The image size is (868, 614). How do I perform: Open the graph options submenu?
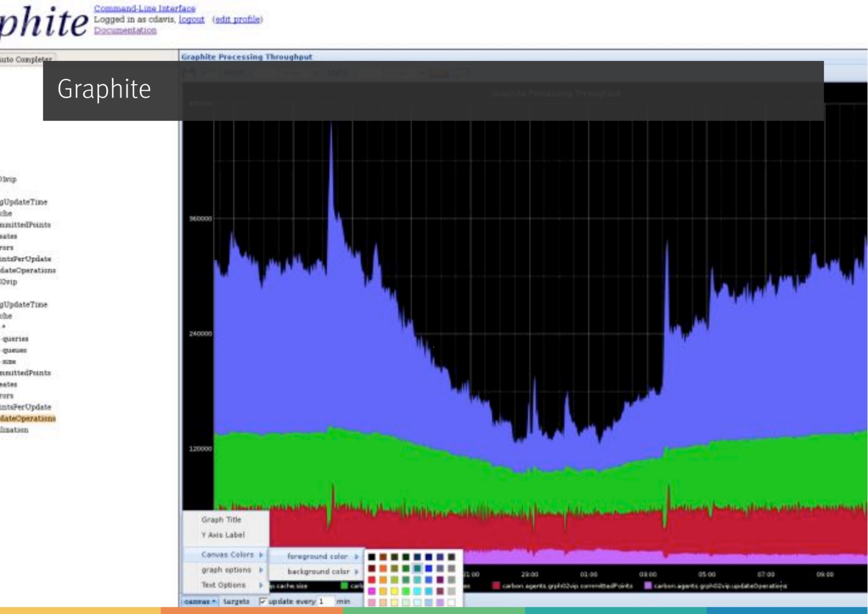point(226,570)
